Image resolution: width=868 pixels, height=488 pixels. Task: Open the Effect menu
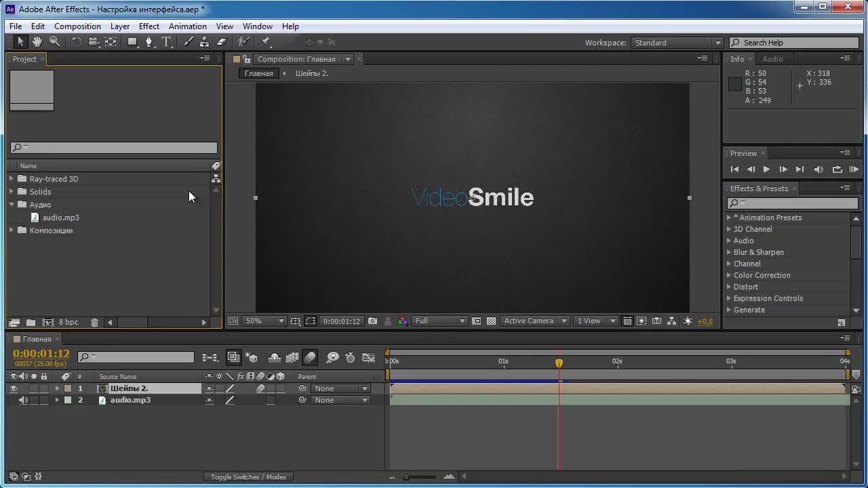(149, 26)
